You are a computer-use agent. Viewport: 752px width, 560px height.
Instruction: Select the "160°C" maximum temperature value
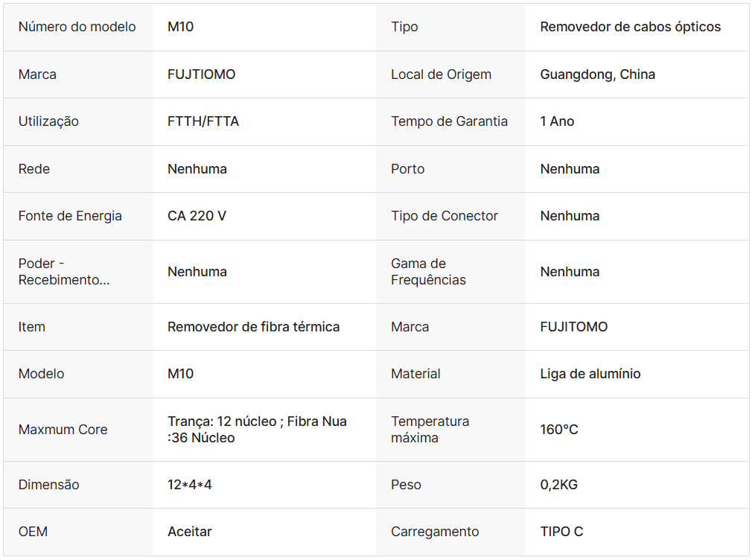pyautogui.click(x=558, y=430)
